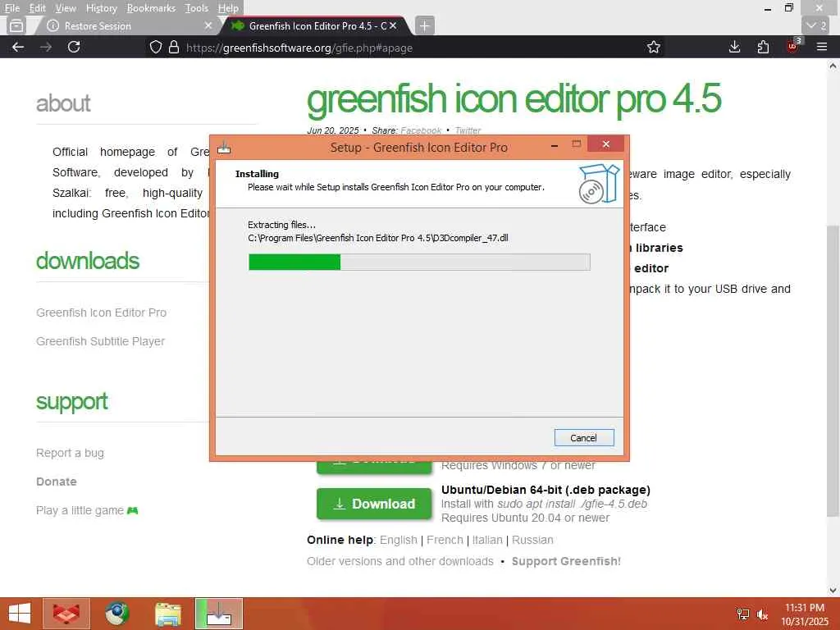Click the page scrollbar down arrow
Screen dimensions: 840x630
pyautogui.click(x=833, y=591)
